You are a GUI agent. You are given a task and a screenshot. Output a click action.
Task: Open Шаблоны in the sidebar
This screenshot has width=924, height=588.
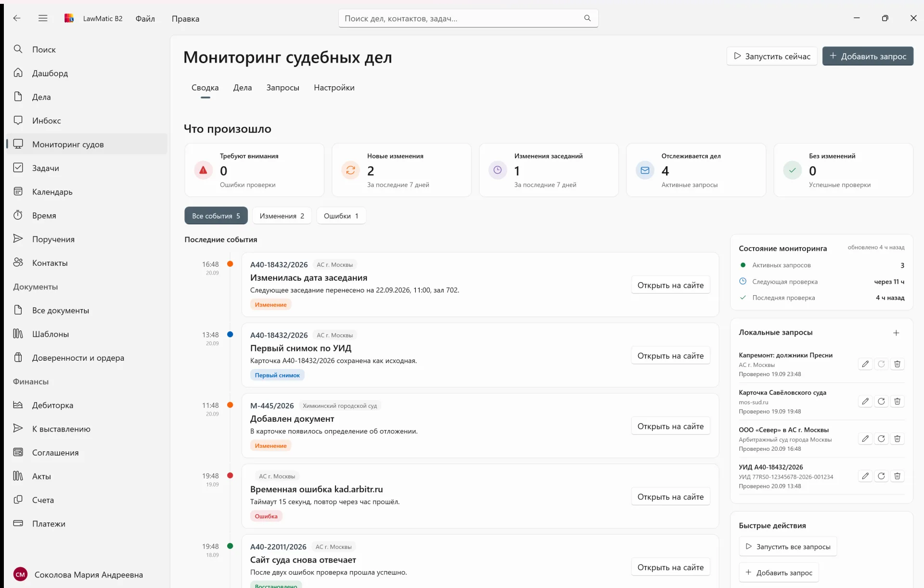coord(87,334)
